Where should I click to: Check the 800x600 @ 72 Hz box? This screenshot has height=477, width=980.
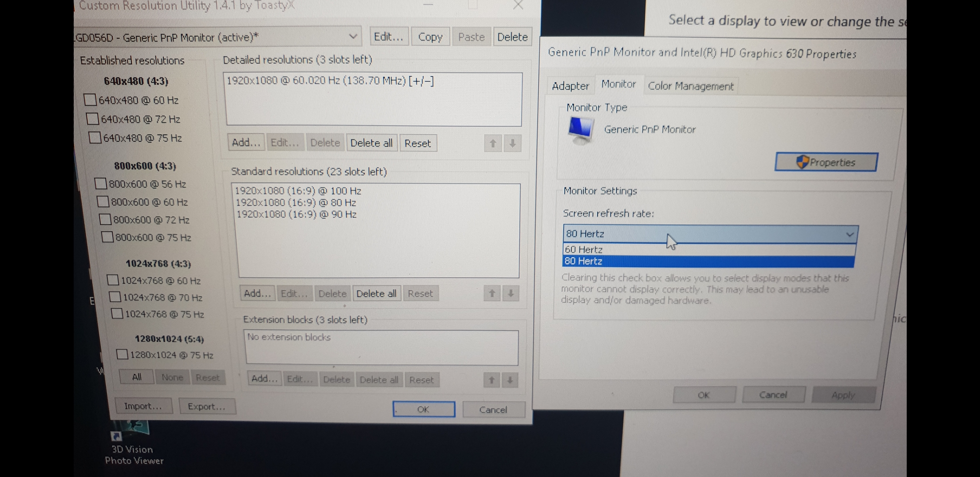(105, 220)
